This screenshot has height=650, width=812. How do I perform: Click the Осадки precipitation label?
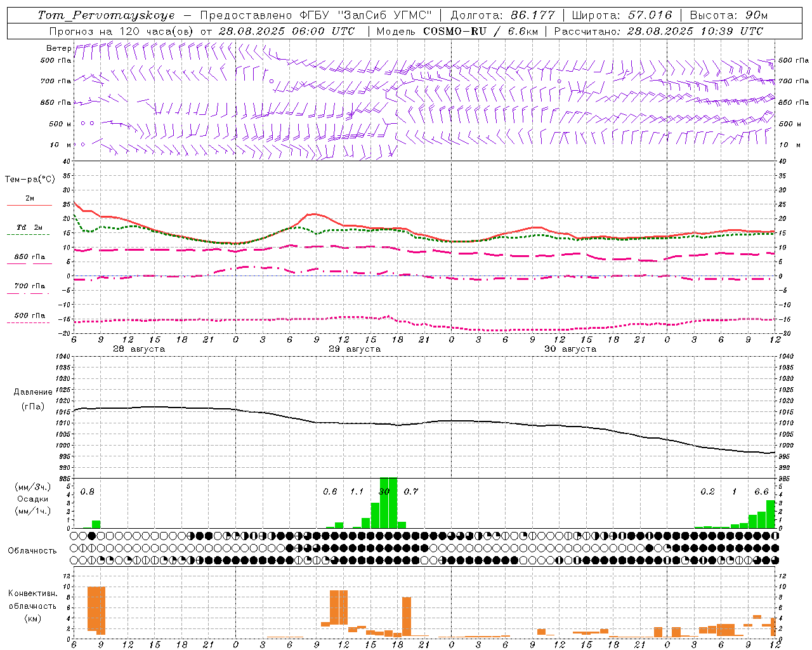33,499
